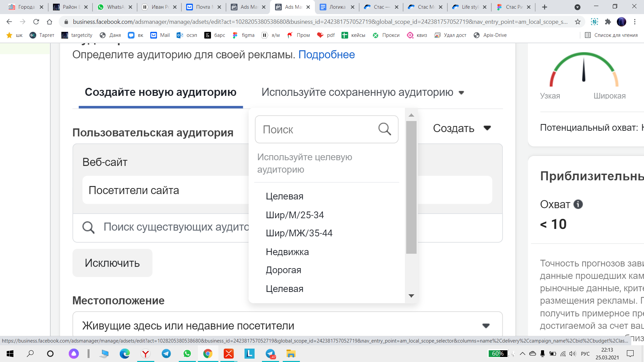Click the browser forward arrow

tap(22, 22)
